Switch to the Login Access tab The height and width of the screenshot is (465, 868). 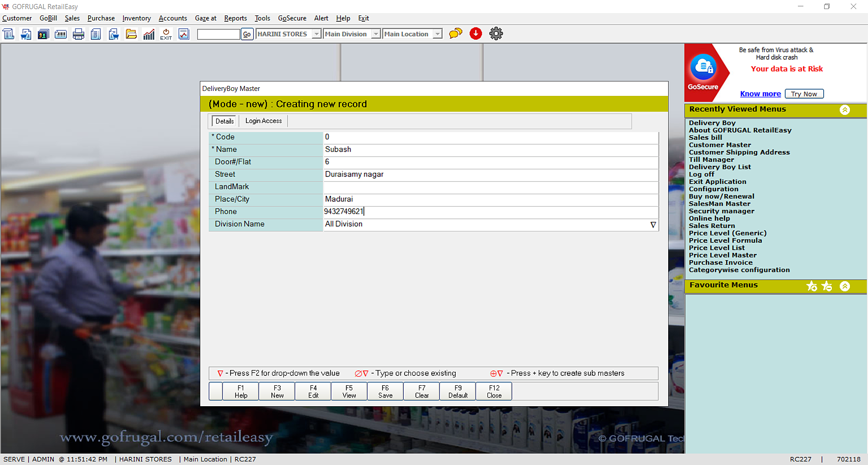[264, 121]
